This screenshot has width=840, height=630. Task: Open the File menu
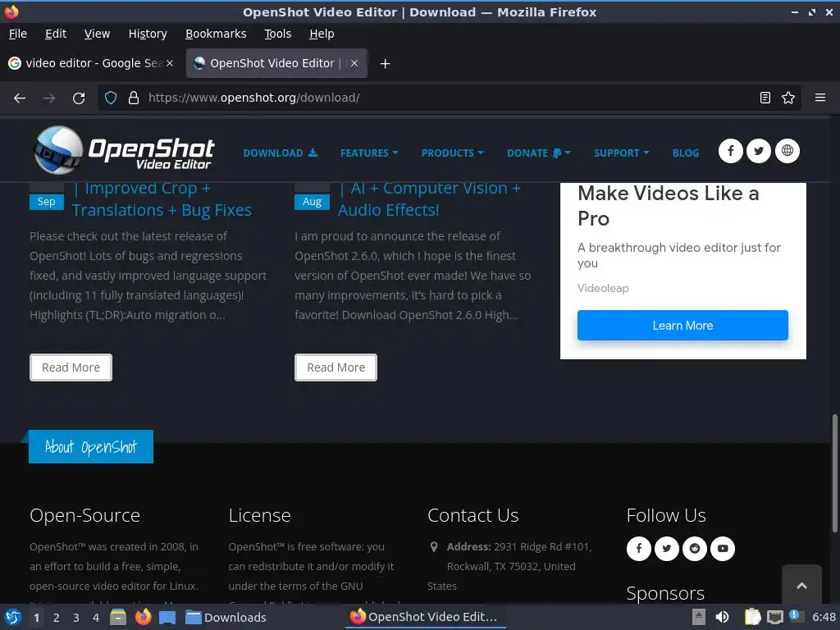pos(18,34)
